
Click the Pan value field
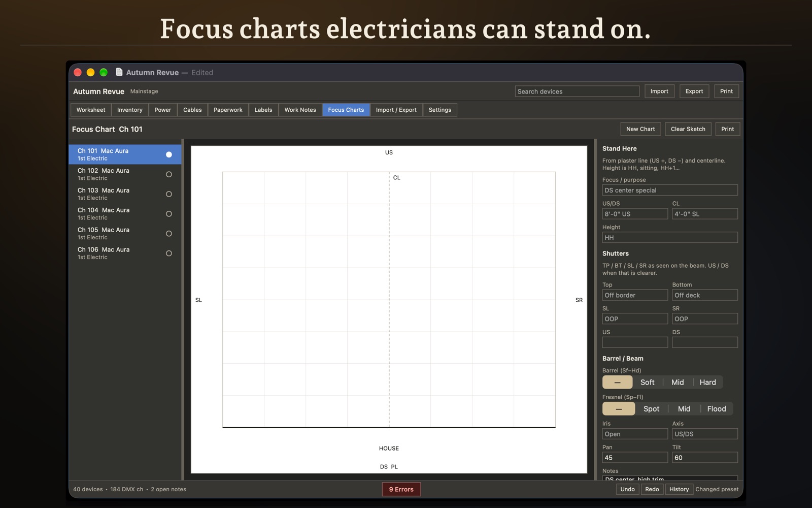[x=635, y=458]
